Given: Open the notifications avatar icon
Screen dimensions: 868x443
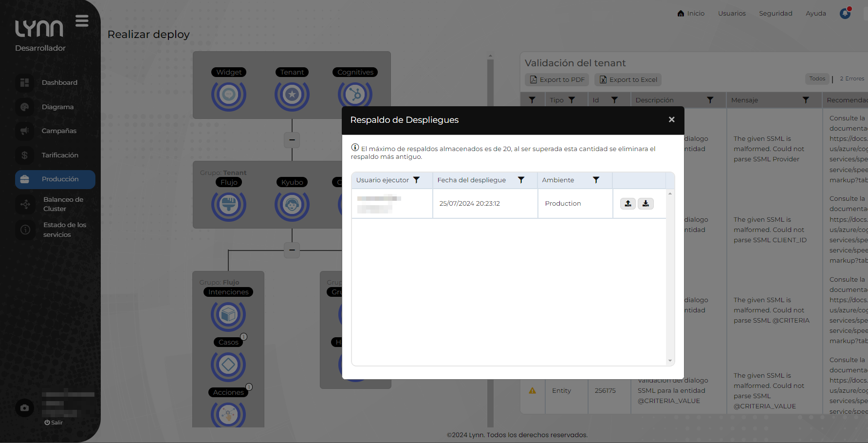Looking at the screenshot, I should pyautogui.click(x=845, y=13).
